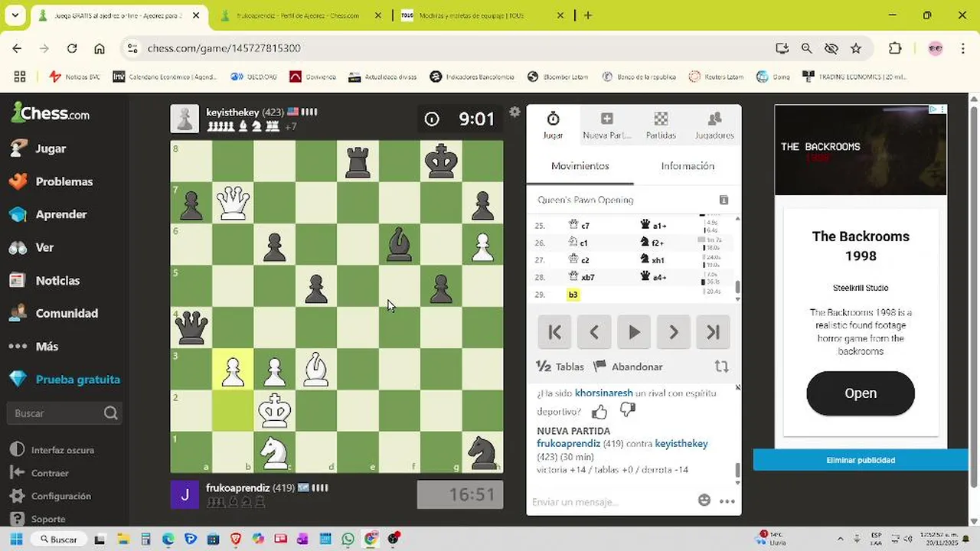Jump to last move button
Screen dimensions: 980x551
click(x=714, y=332)
